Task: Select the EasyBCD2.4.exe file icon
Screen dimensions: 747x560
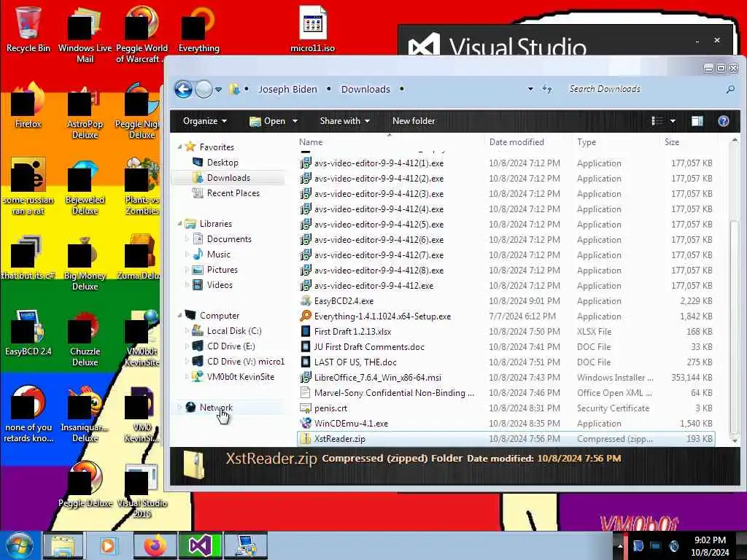Action: [x=306, y=301]
